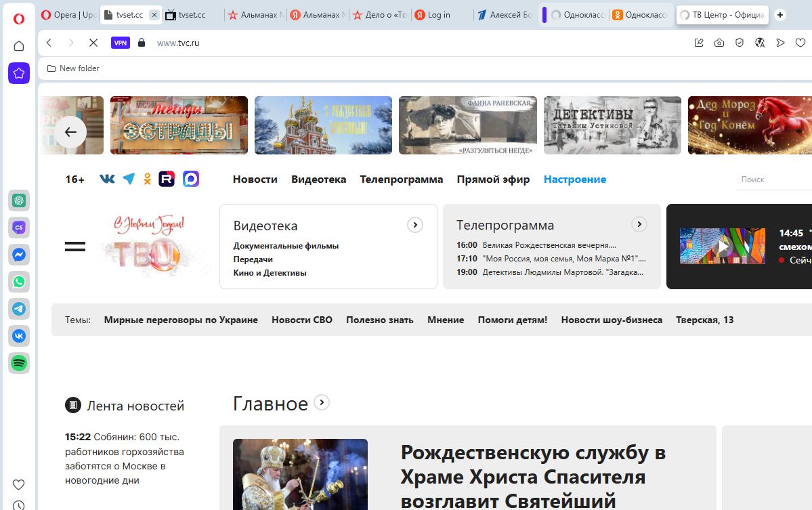Open ChatGPT in the Opera sidebar
The image size is (812, 510).
19,200
